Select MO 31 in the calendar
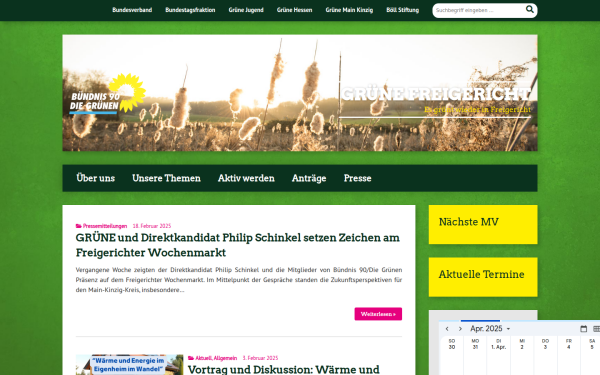This screenshot has width=600, height=375. click(475, 344)
